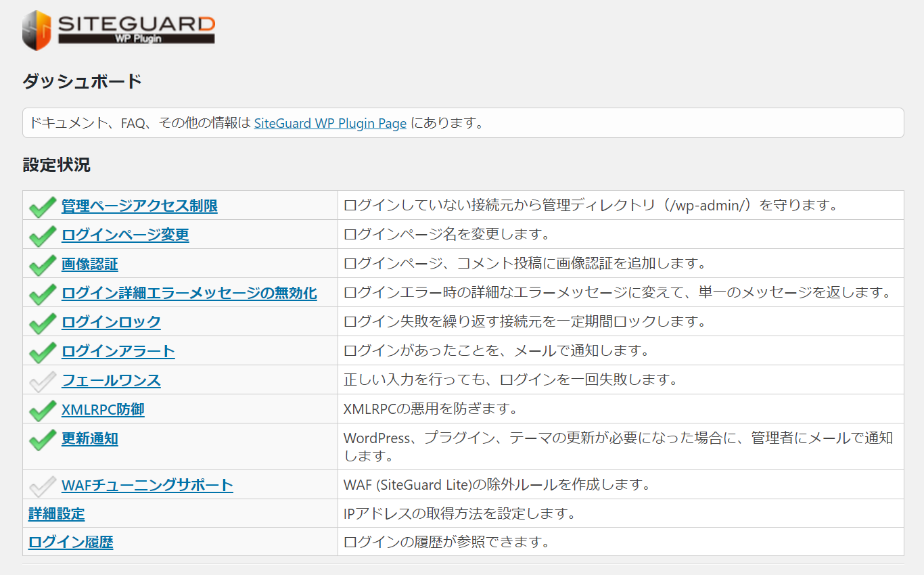The height and width of the screenshot is (575, 924).
Task: Open the WAFチューニングサポート link
Action: pos(147,485)
